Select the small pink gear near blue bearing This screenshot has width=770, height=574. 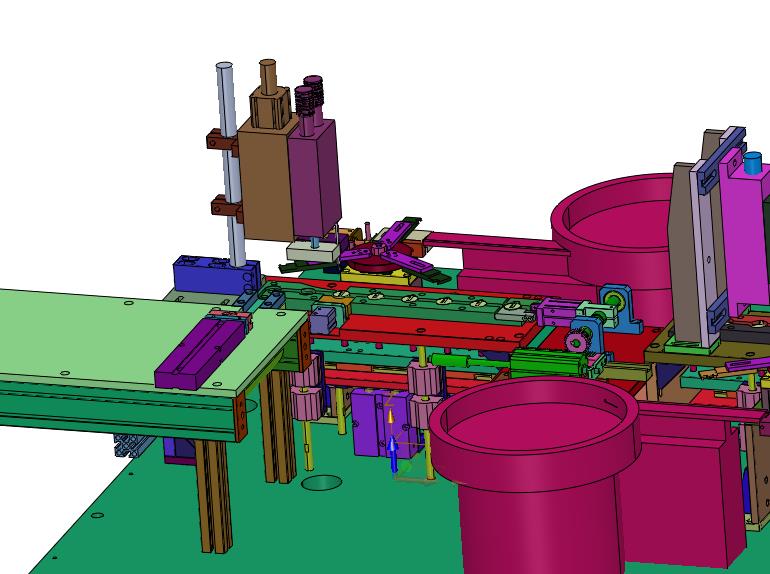point(575,342)
